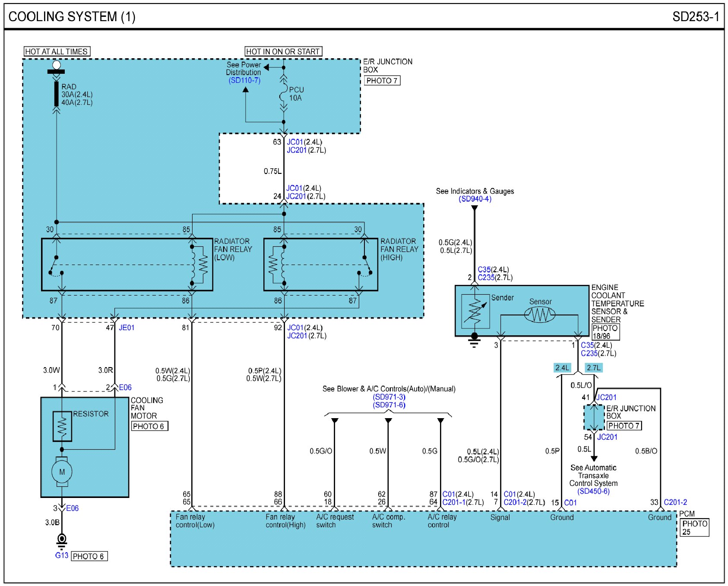This screenshot has height=586, width=728.
Task: Open the SD110-7 Power Distribution link
Action: 244,81
